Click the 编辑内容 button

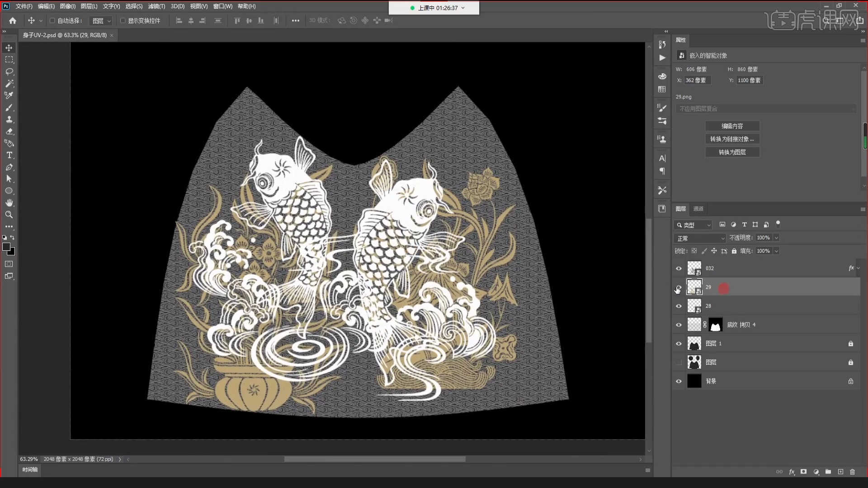coord(732,126)
